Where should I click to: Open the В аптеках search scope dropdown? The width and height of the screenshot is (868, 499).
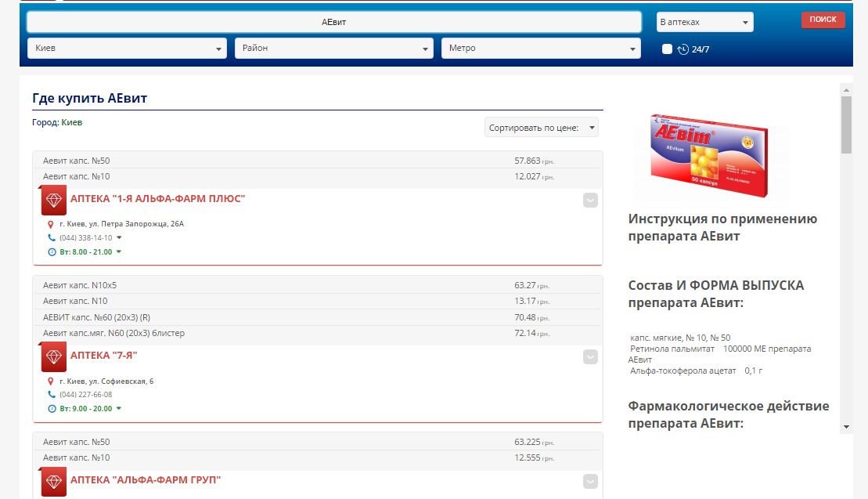(x=704, y=22)
